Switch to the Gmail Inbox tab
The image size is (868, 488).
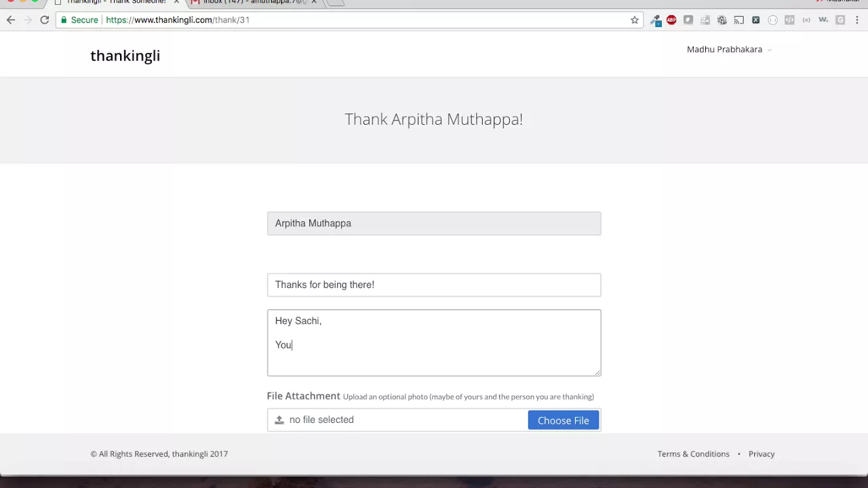(254, 2)
